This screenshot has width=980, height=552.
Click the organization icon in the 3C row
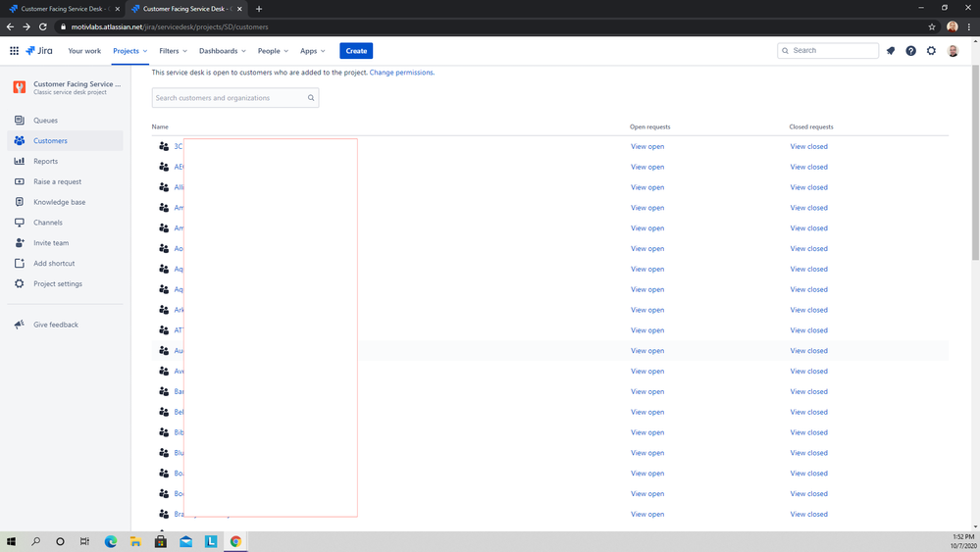(164, 146)
